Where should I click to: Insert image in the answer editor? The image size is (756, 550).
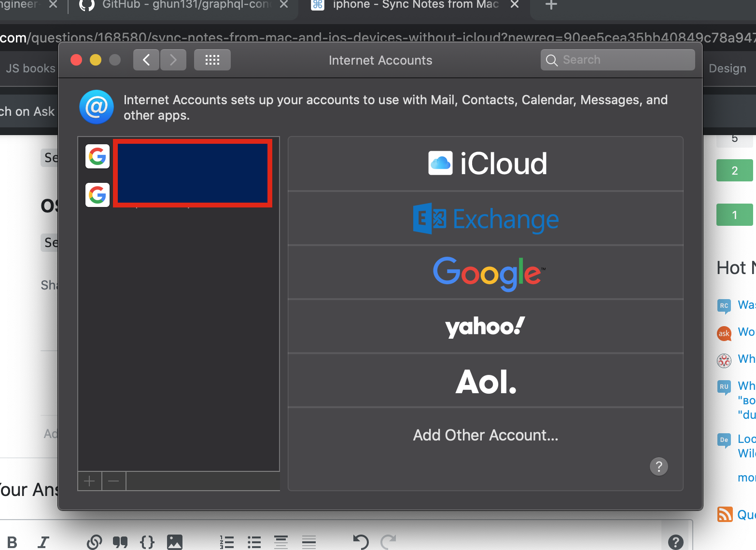pyautogui.click(x=174, y=542)
